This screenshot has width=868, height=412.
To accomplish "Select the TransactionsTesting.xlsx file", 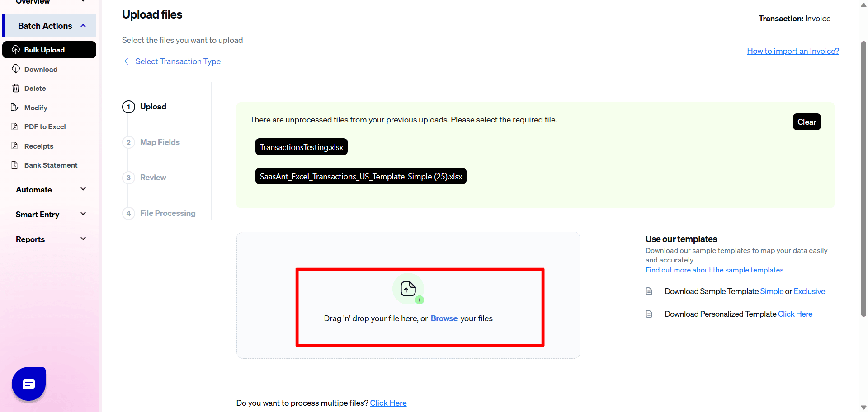I will (302, 147).
